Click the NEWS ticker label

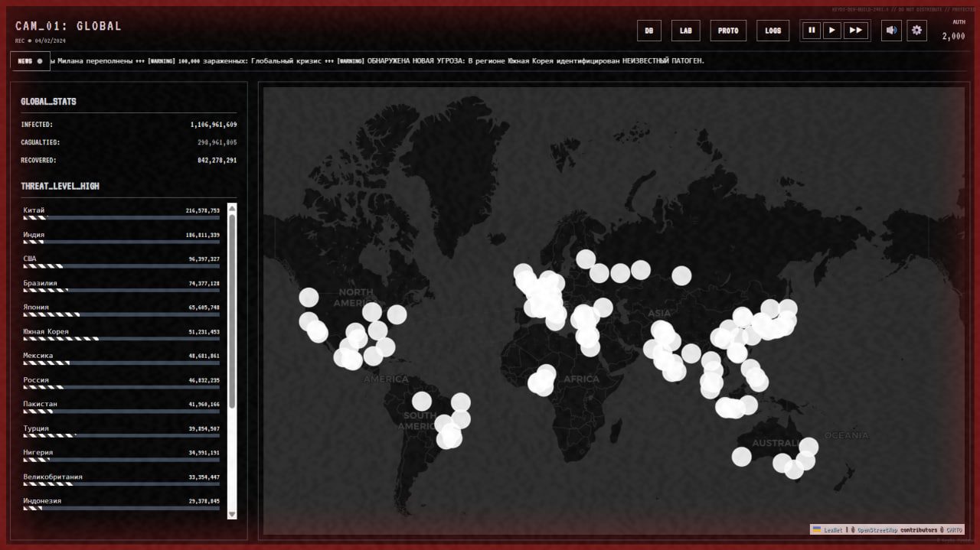pos(30,61)
